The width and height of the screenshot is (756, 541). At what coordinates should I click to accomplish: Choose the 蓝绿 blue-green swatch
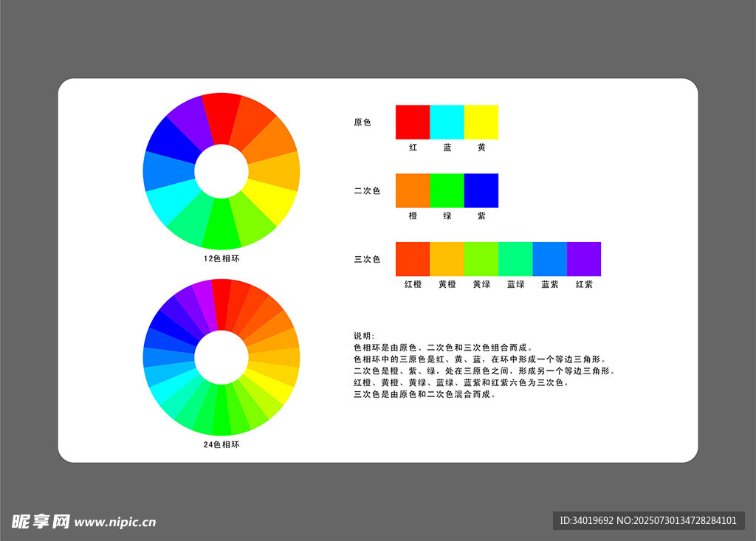coord(515,259)
